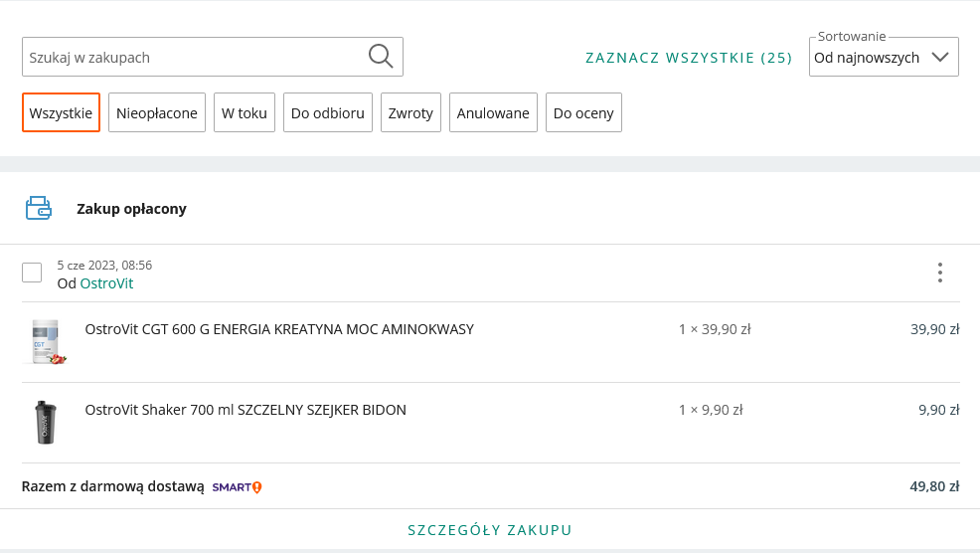Viewport: 980px width, 553px height.
Task: Click ZAZNACZ WSZYSTKIE (25)
Action: [689, 58]
